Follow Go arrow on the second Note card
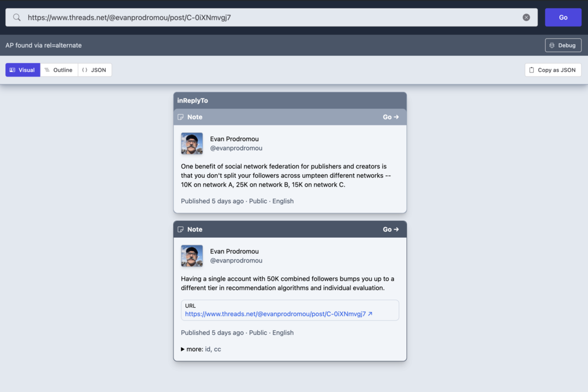Image resolution: width=588 pixels, height=392 pixels. tap(391, 230)
